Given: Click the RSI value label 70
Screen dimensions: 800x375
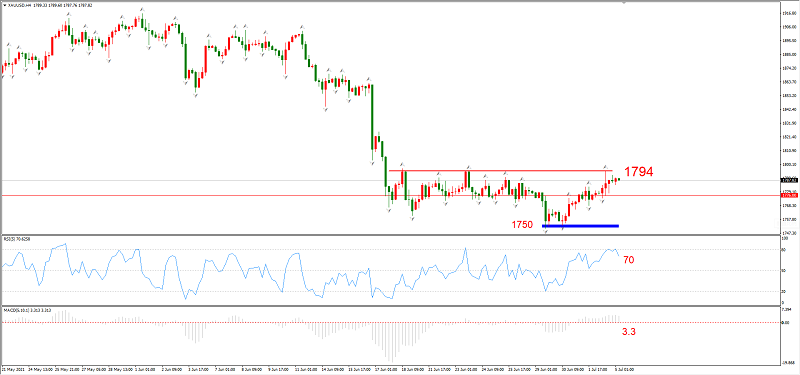Looking at the screenshot, I should [629, 260].
